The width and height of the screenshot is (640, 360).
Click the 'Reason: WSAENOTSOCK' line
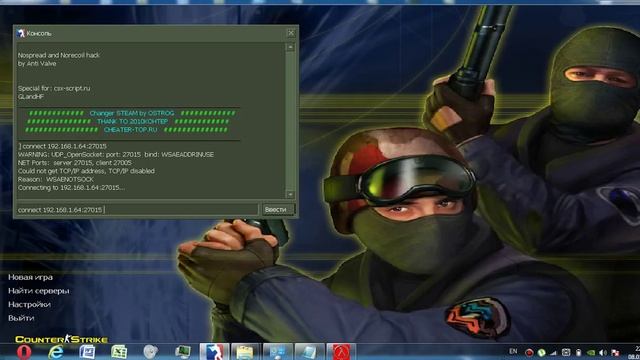coord(56,179)
